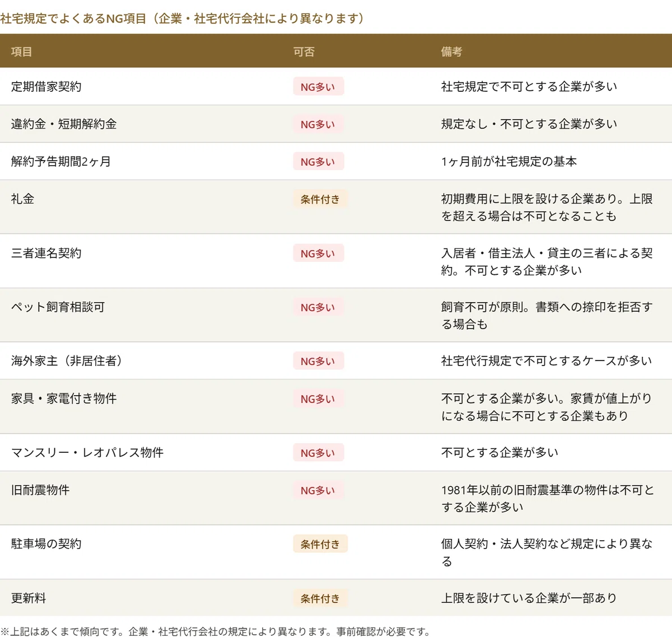The height and width of the screenshot is (638, 672).
Task: Select the 三者連名契約 row label
Action: pos(46,253)
